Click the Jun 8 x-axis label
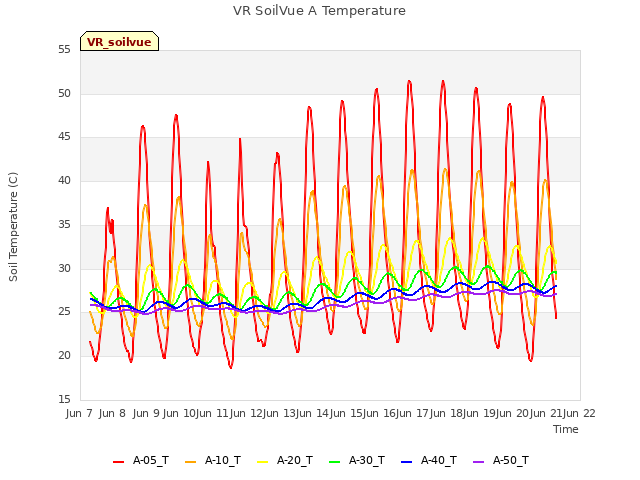 [x=112, y=413]
